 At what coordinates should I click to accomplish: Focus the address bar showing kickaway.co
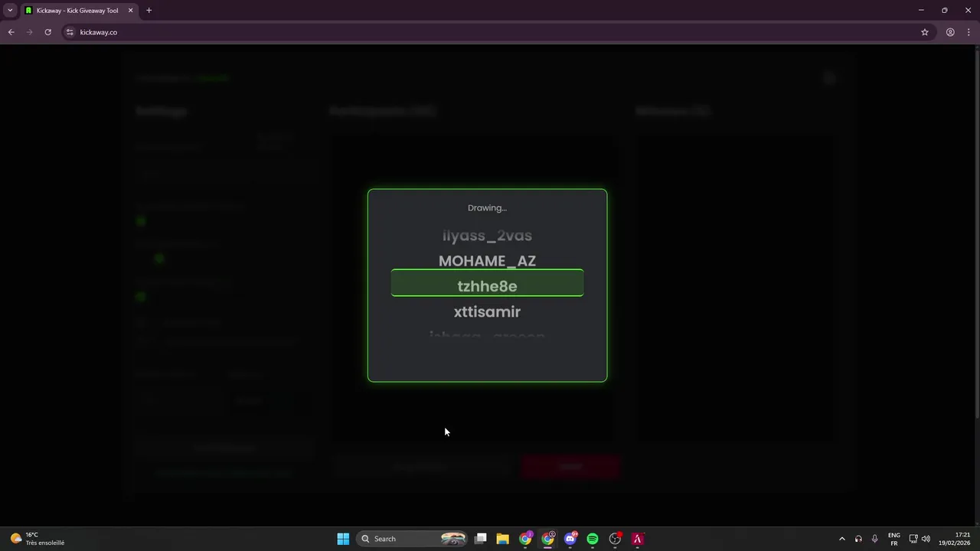click(x=490, y=32)
